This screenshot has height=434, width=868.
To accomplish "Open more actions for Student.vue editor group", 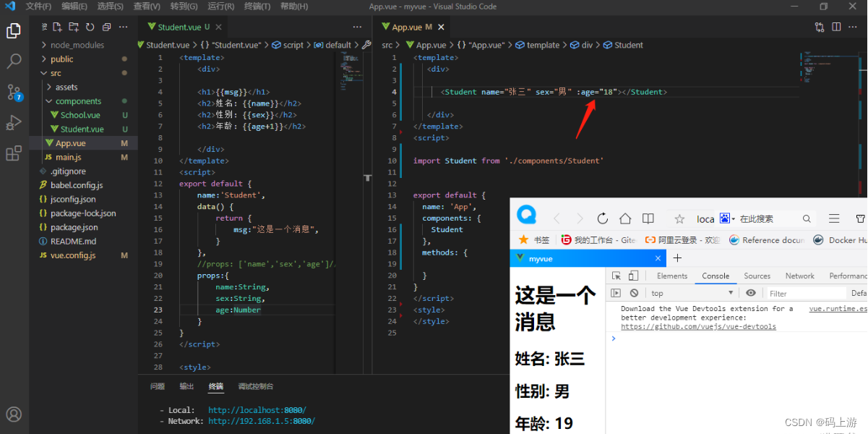I will 357,27.
